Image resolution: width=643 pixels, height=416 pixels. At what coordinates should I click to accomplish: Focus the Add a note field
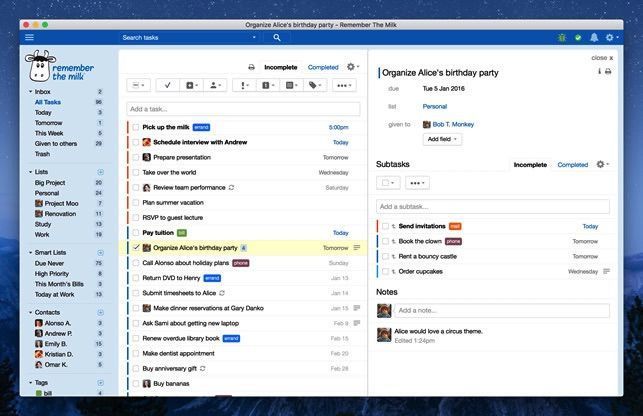pyautogui.click(x=502, y=310)
